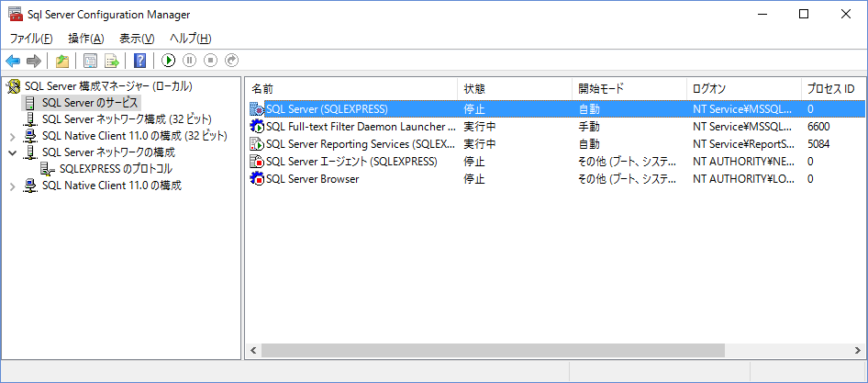868x383 pixels.
Task: Open the 操作(A) menu
Action: point(86,39)
